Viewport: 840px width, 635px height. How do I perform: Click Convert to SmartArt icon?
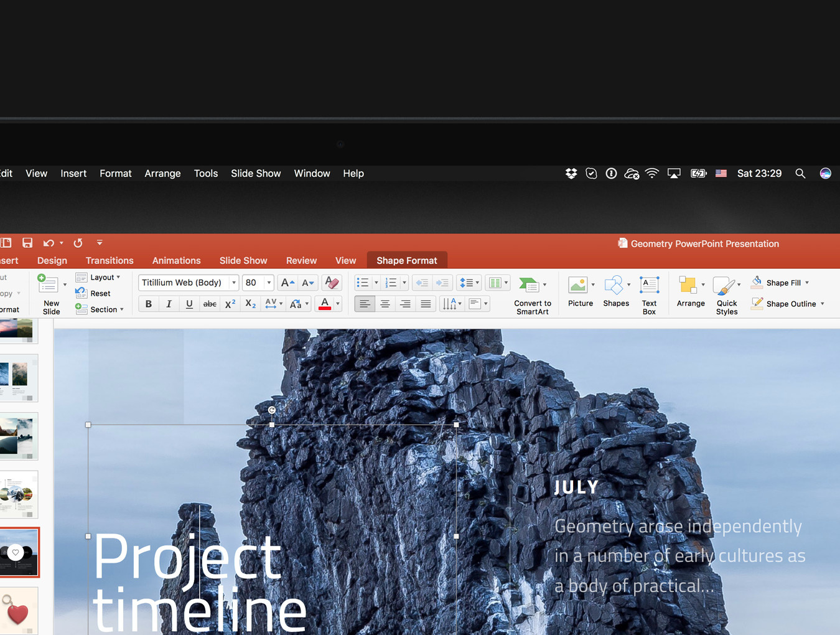click(529, 285)
